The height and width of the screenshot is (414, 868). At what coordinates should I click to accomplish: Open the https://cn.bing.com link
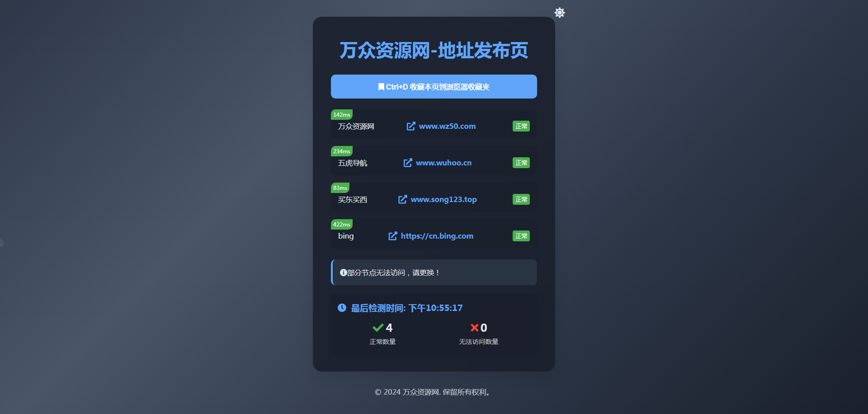(x=437, y=236)
